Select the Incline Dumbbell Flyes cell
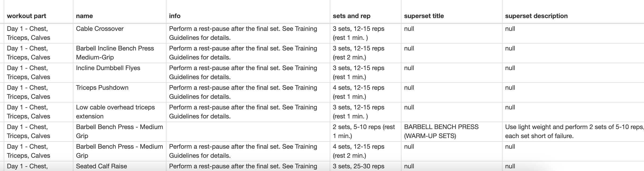 coord(108,68)
